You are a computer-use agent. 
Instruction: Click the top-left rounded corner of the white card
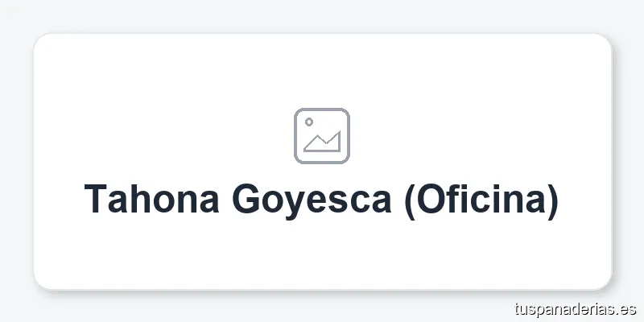pos(40,40)
